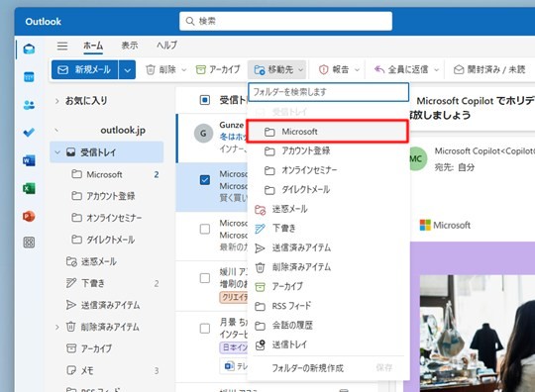Click the search magnifier icon

190,21
